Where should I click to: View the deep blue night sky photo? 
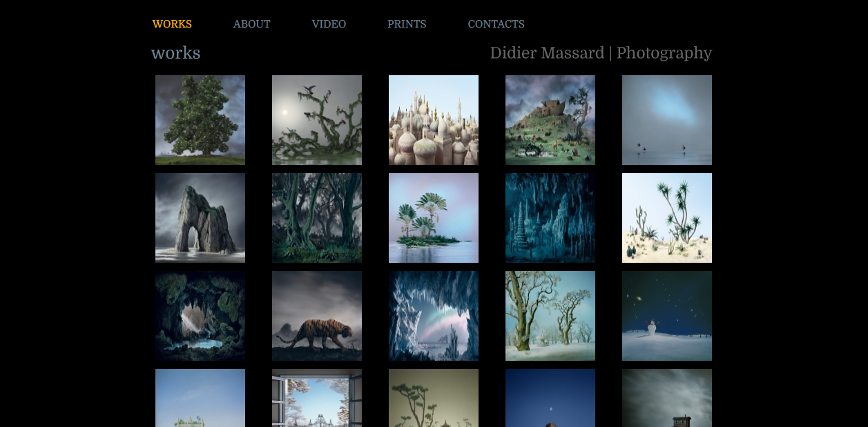(x=550, y=398)
